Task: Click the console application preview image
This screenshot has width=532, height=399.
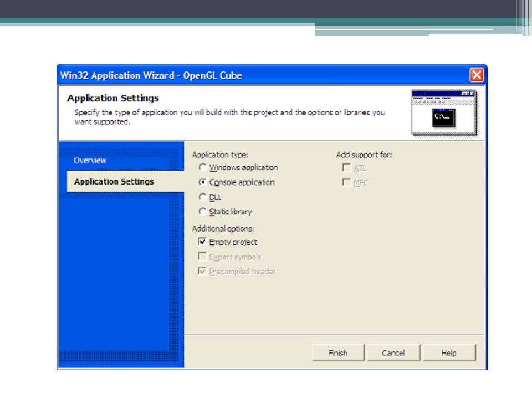Action: 444,113
